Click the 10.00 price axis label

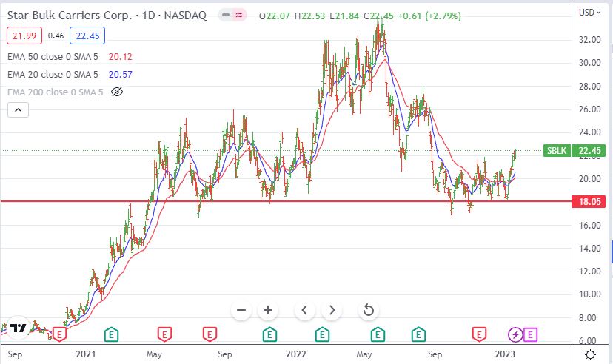coord(589,294)
